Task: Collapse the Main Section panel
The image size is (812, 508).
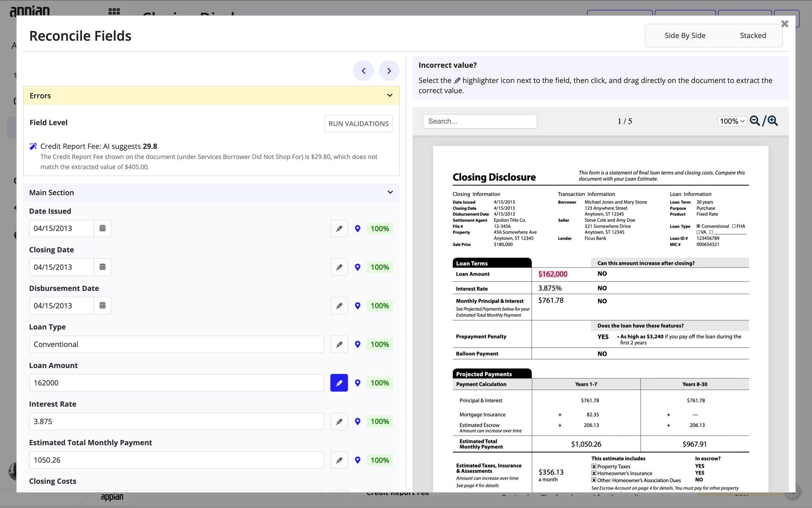Action: click(x=390, y=192)
